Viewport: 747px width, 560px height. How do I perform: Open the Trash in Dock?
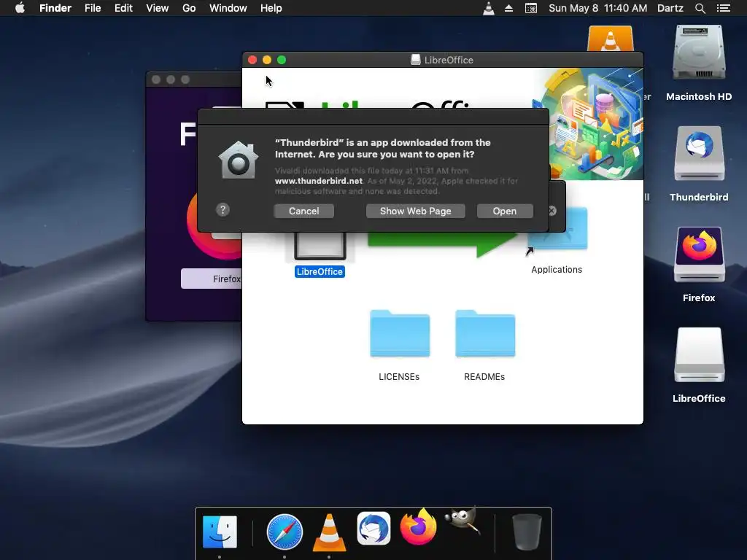tap(527, 532)
